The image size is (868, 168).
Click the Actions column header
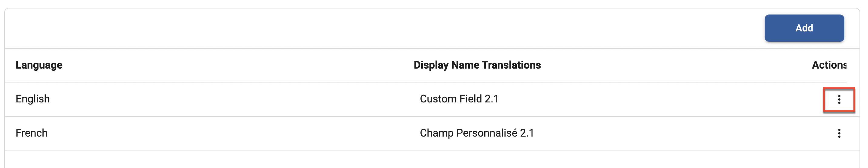pos(829,65)
